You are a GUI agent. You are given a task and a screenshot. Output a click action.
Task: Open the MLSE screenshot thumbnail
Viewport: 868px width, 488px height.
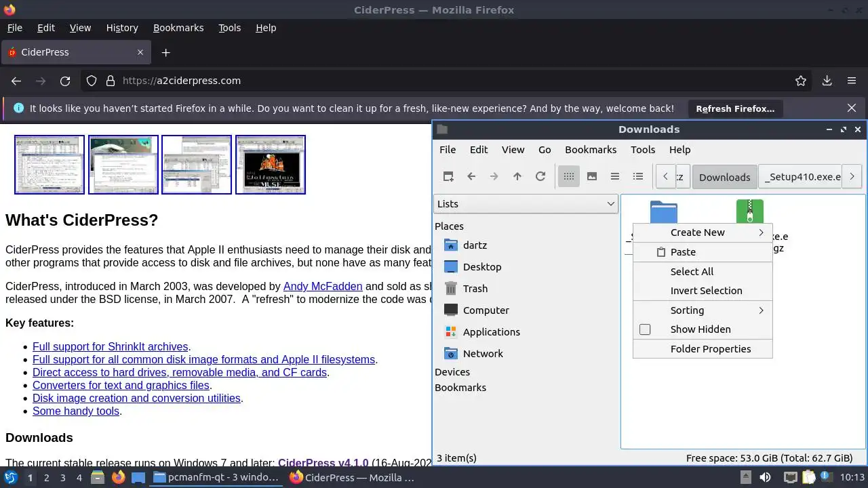point(271,165)
